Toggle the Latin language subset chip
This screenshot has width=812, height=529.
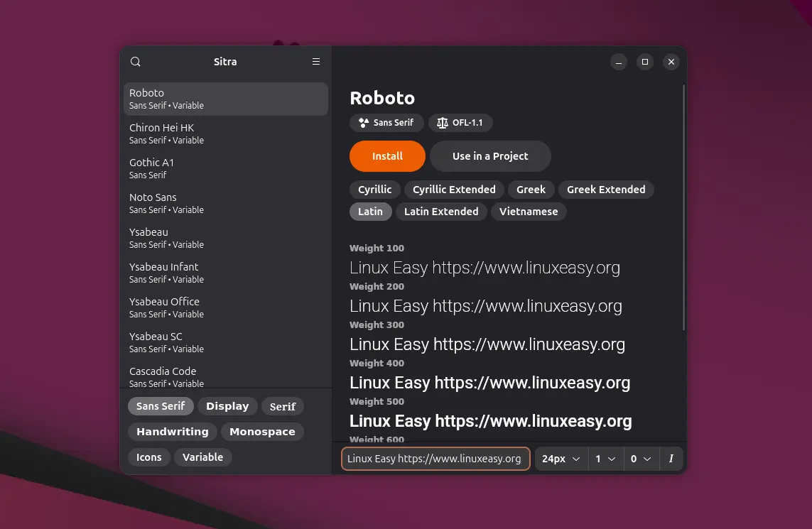(370, 211)
